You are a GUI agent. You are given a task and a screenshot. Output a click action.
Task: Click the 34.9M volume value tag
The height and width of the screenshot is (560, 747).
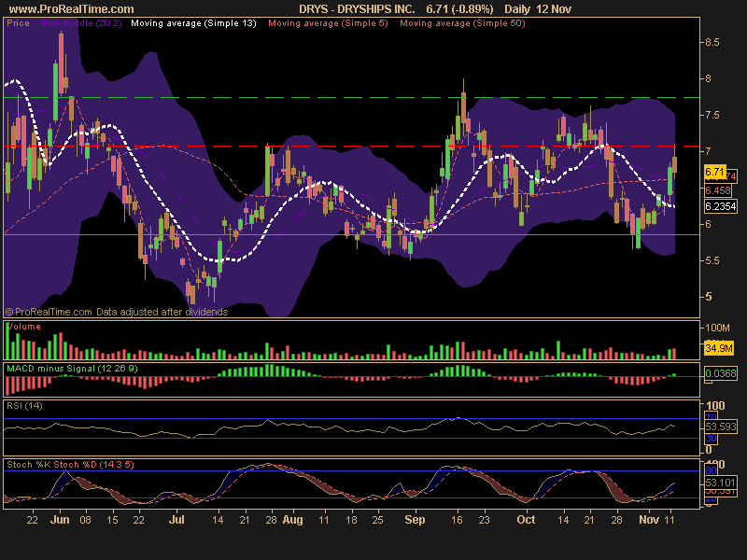coord(719,348)
